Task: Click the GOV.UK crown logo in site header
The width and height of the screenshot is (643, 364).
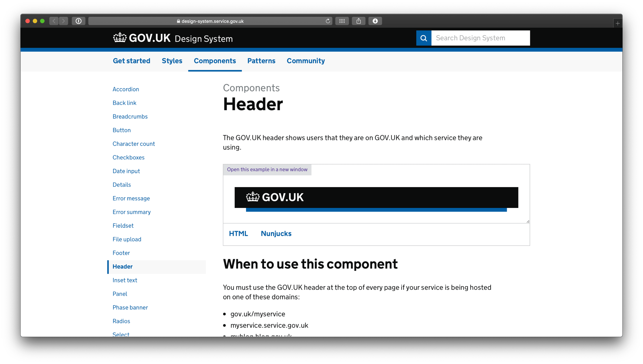Action: (120, 38)
